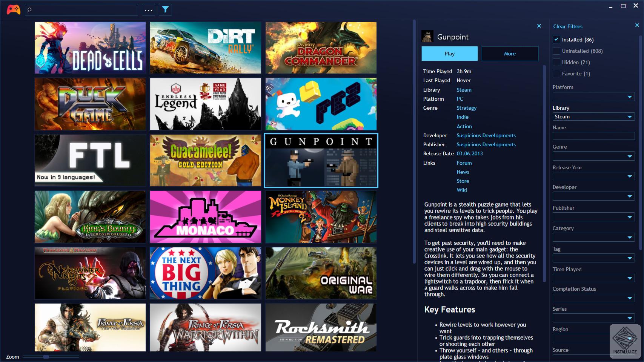Click the search input field
The height and width of the screenshot is (362, 644).
(81, 10)
